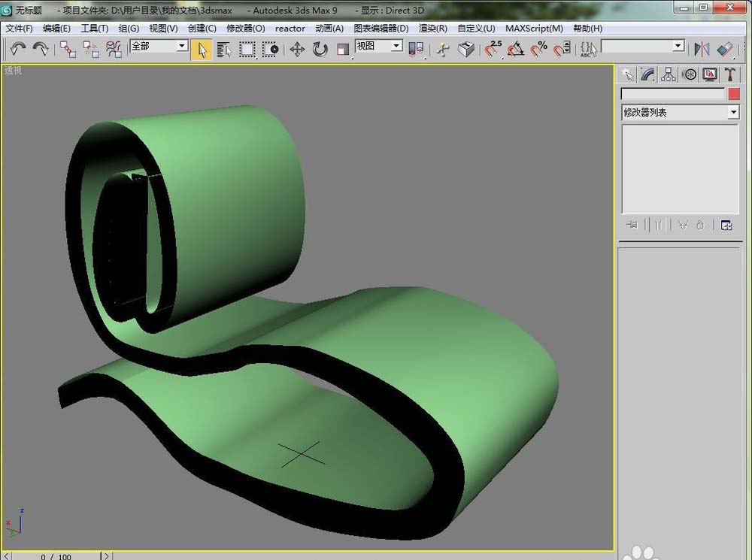Select the Select and Move tool
The height and width of the screenshot is (560, 752).
[x=297, y=49]
